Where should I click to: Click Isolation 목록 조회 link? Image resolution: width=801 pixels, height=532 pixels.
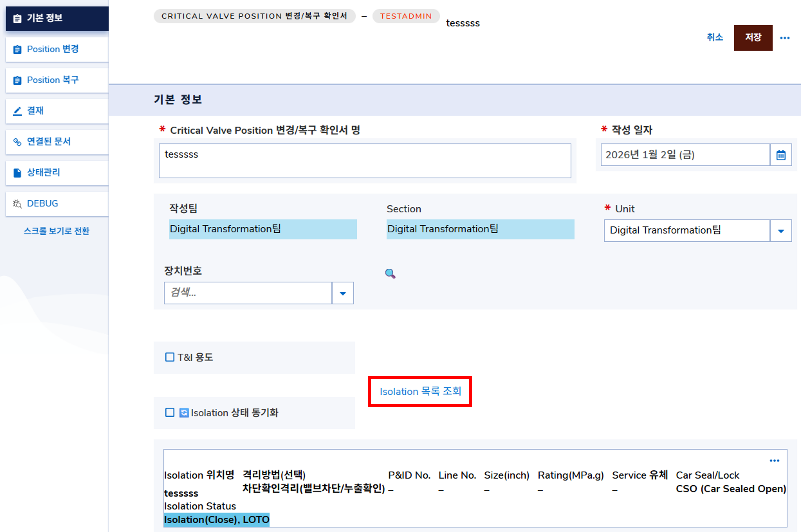pos(420,392)
